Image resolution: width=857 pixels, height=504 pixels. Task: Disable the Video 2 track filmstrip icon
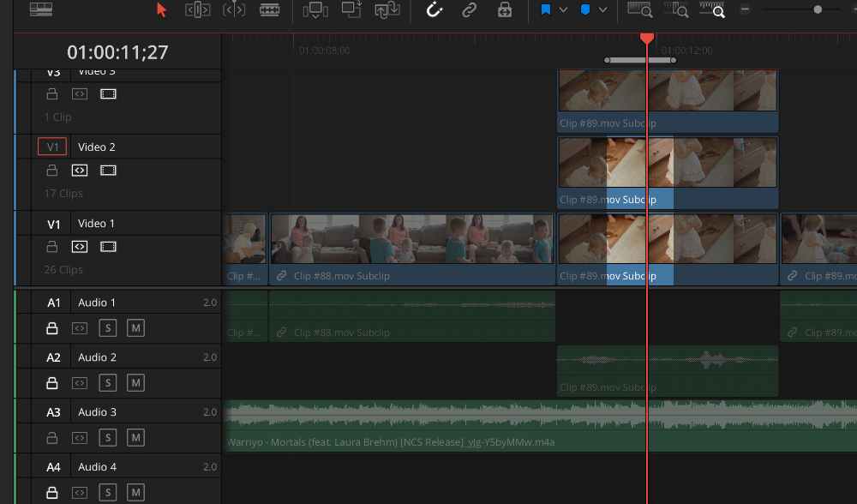tap(108, 171)
